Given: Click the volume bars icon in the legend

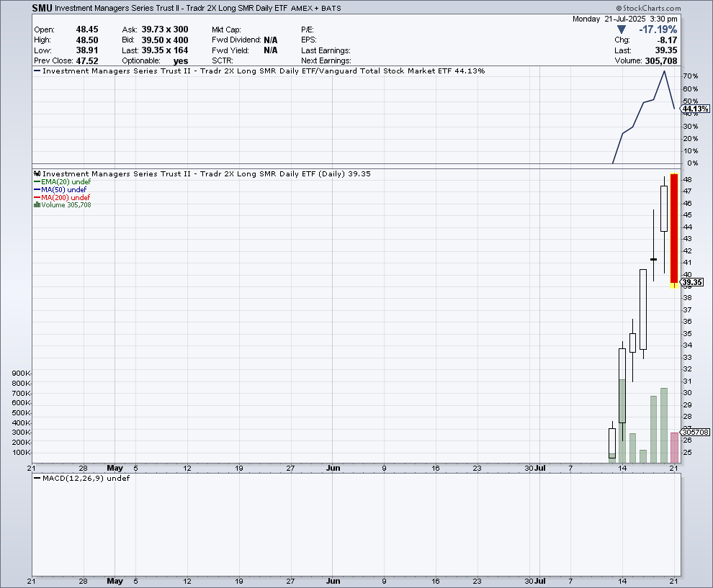Looking at the screenshot, I should [x=37, y=205].
